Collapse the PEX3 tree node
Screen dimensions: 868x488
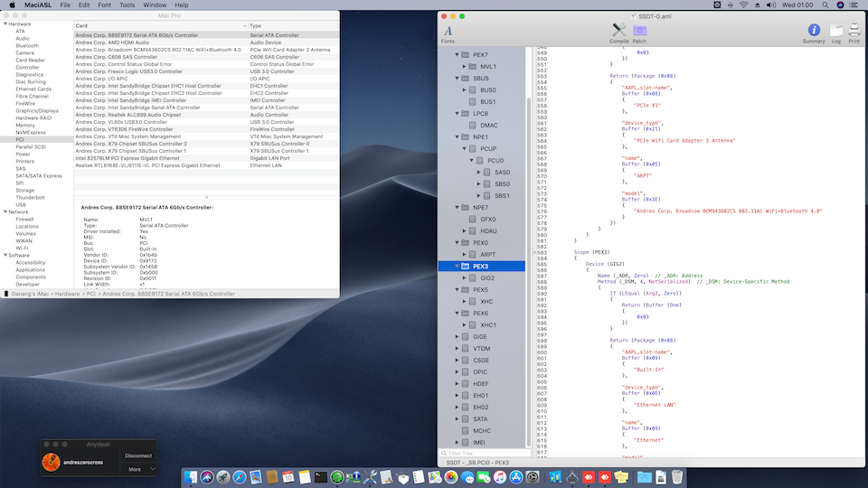coord(458,267)
